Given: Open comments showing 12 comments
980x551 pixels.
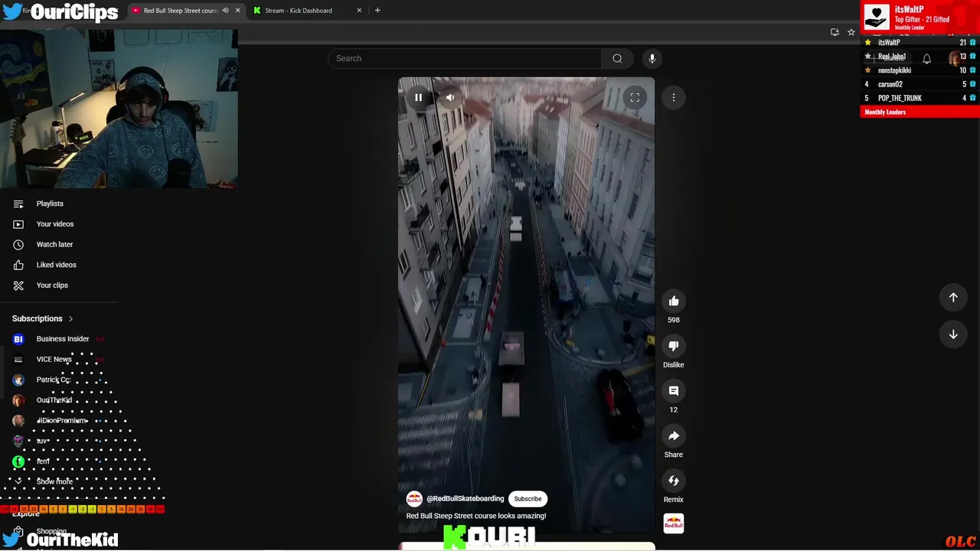Looking at the screenshot, I should coord(674,391).
